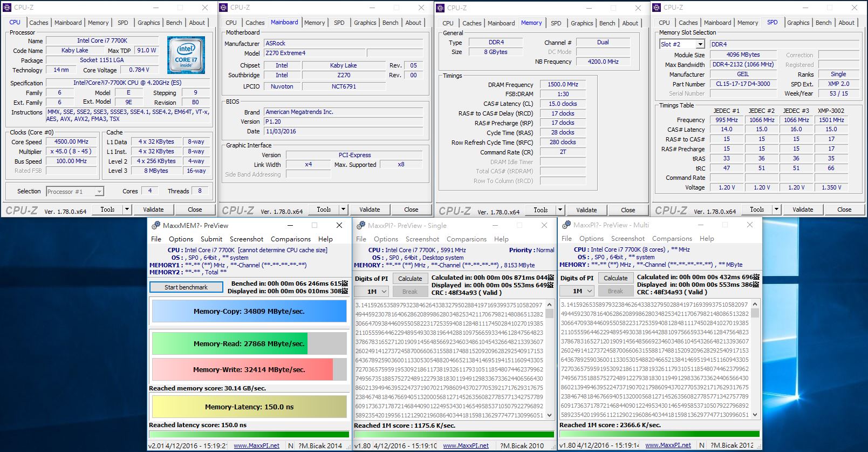Expand Tools arrow in SPD window
Viewport: 868px width, 452px height.
tap(776, 210)
